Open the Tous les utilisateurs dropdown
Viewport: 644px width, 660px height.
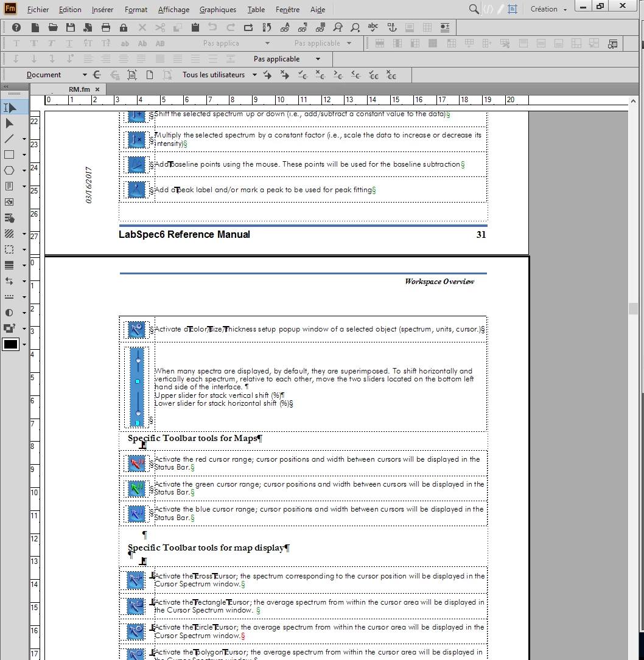point(220,75)
